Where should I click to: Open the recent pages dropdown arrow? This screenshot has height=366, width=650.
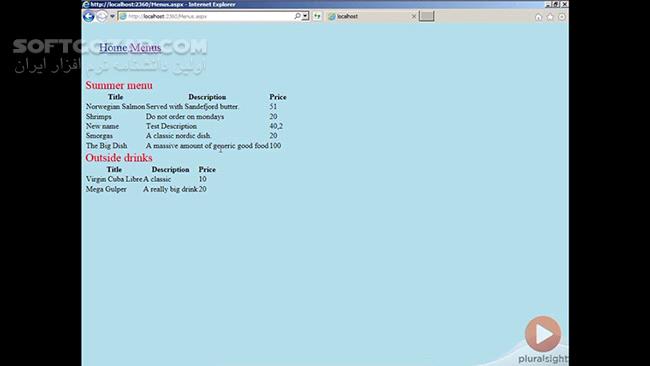pos(112,16)
